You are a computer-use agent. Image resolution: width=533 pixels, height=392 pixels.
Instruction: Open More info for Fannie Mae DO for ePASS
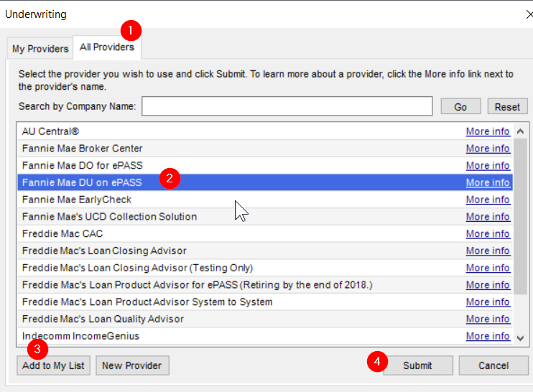488,165
